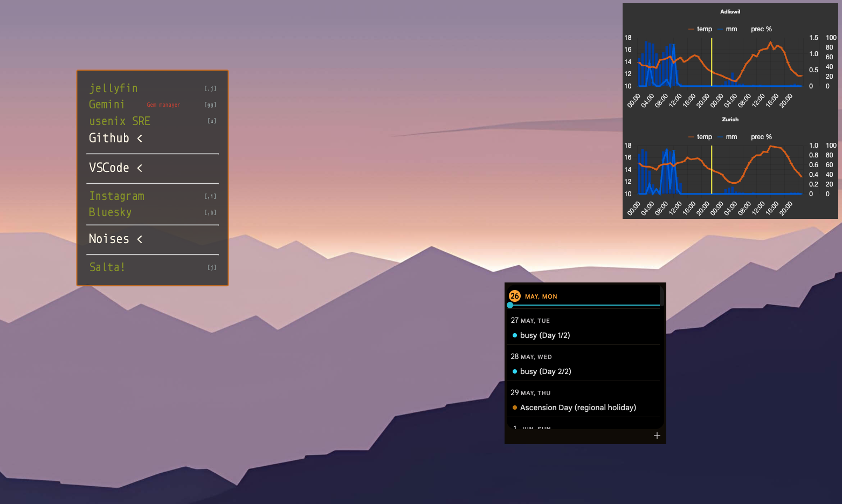842x504 pixels.
Task: Open the Instagram entry
Action: pyautogui.click(x=116, y=196)
